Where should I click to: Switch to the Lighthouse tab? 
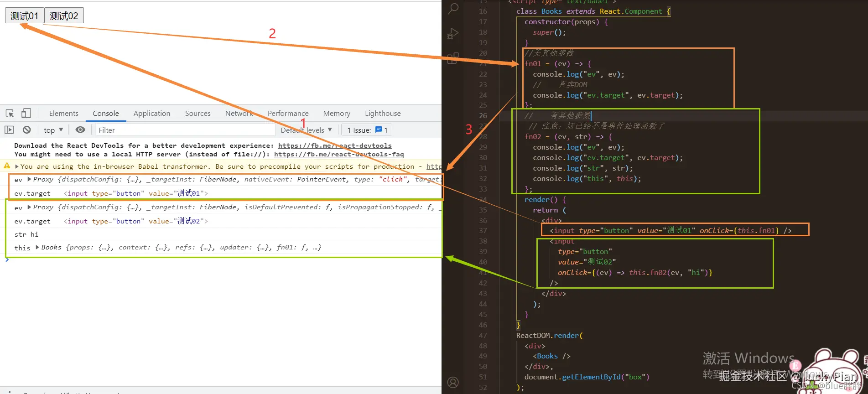[383, 113]
